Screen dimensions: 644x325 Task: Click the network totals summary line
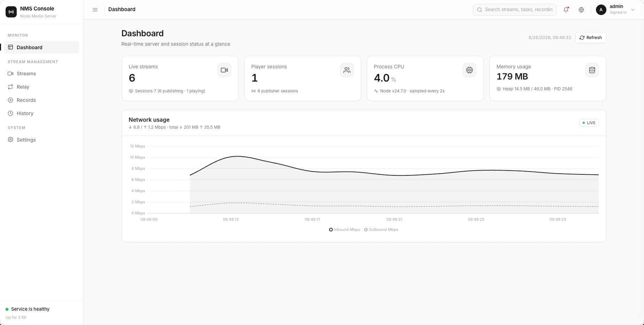point(174,127)
